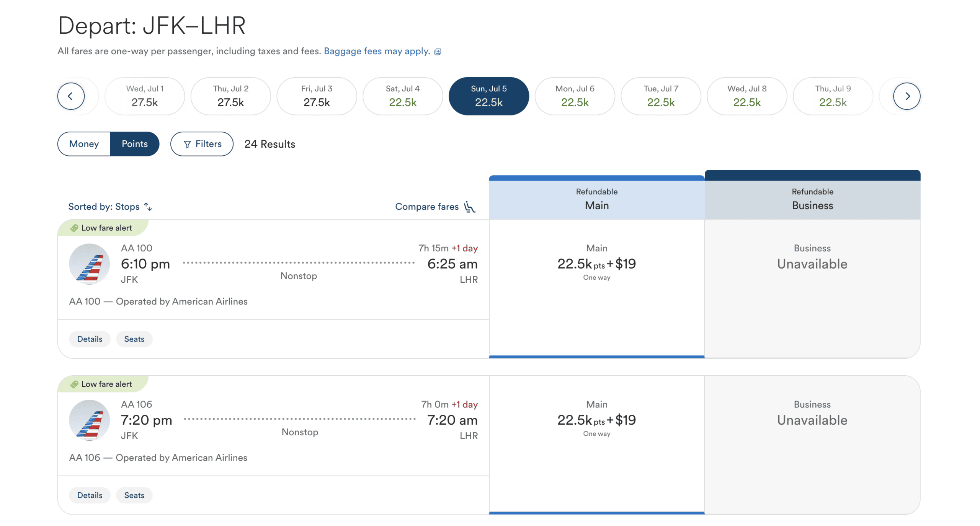980x526 pixels.
Task: Click the info icon beside baggage fees link
Action: [x=438, y=51]
